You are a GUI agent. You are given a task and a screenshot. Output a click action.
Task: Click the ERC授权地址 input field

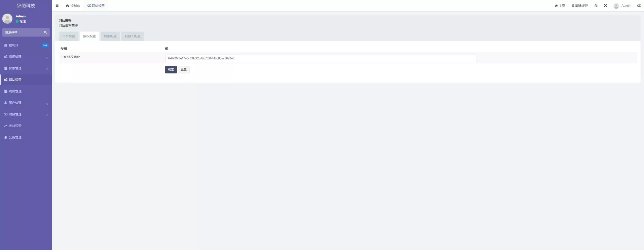[320, 58]
